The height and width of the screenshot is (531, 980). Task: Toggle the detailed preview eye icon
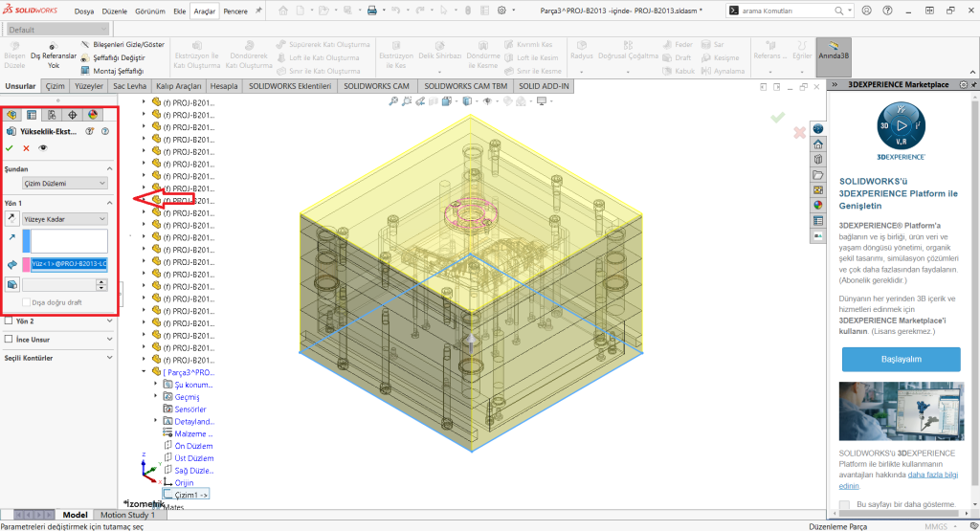pos(42,148)
